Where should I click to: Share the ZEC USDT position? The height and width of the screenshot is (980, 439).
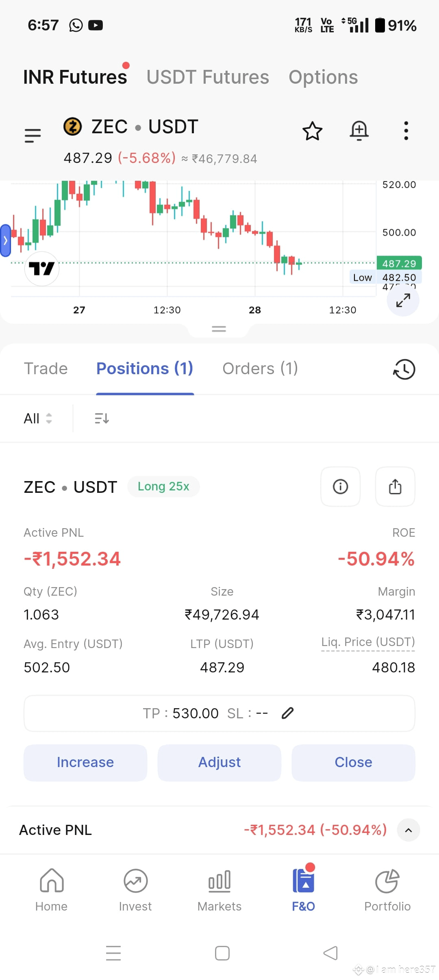(395, 486)
